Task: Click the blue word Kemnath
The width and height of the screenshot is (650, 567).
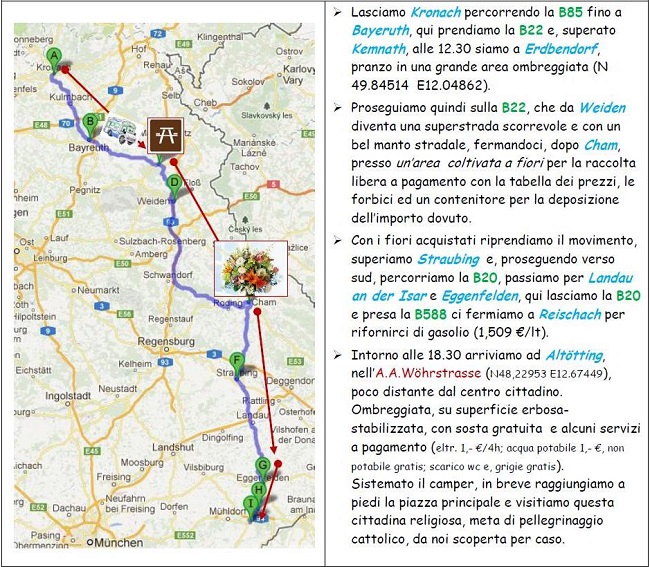Action: click(x=378, y=49)
